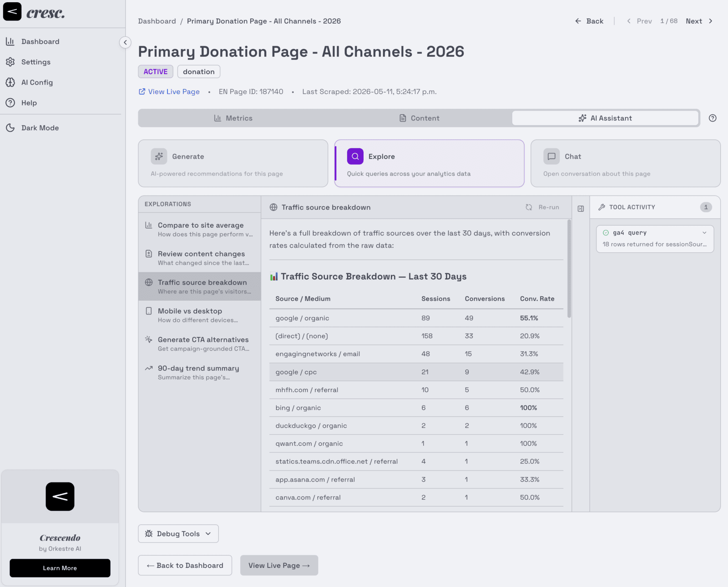Click the Sessions column header
The height and width of the screenshot is (587, 728).
pyautogui.click(x=435, y=299)
